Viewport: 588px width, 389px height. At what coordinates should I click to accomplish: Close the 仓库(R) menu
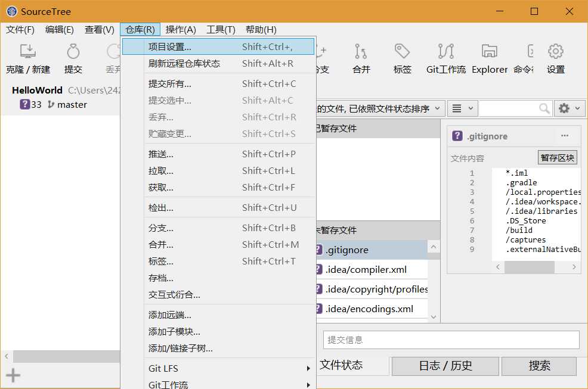140,30
